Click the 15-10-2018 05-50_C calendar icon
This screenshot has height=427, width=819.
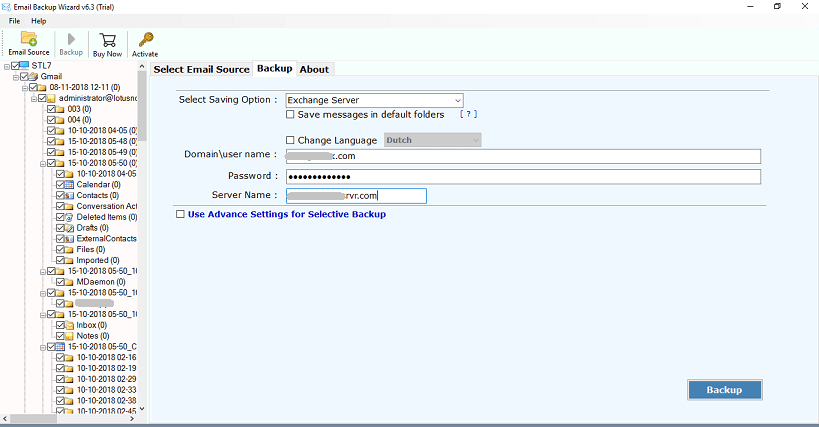tap(61, 347)
